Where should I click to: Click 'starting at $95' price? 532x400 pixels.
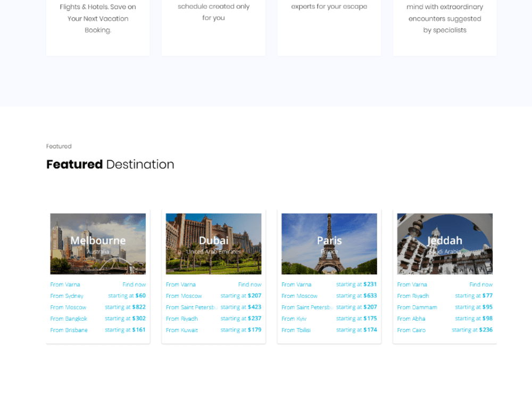coord(474,307)
